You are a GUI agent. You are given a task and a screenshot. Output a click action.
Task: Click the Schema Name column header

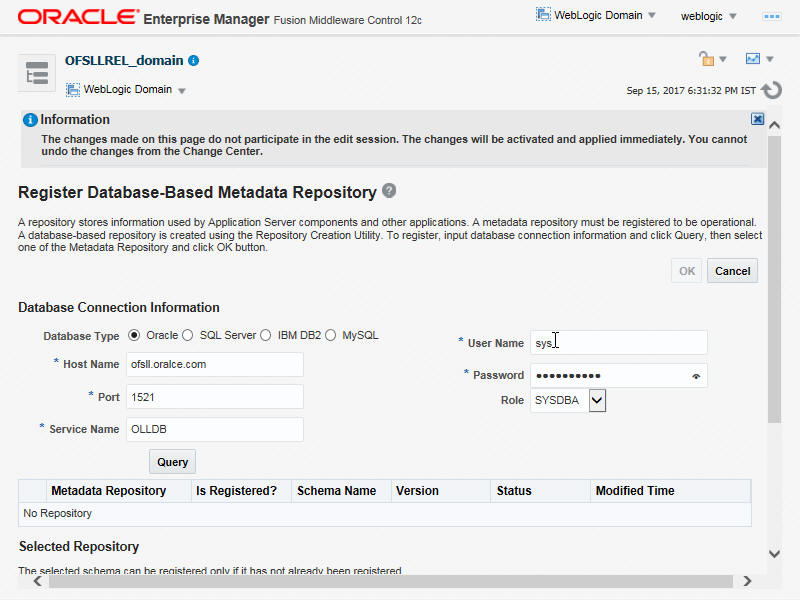pos(341,491)
